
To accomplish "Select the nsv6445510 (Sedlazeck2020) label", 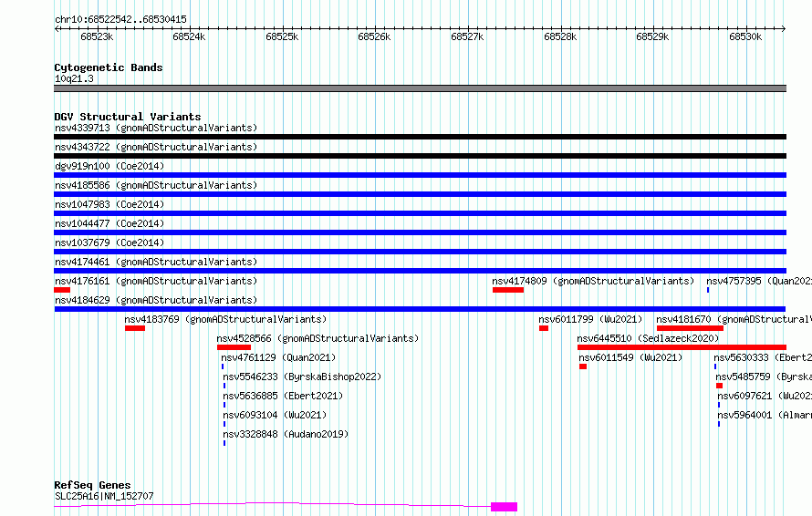I will point(648,338).
